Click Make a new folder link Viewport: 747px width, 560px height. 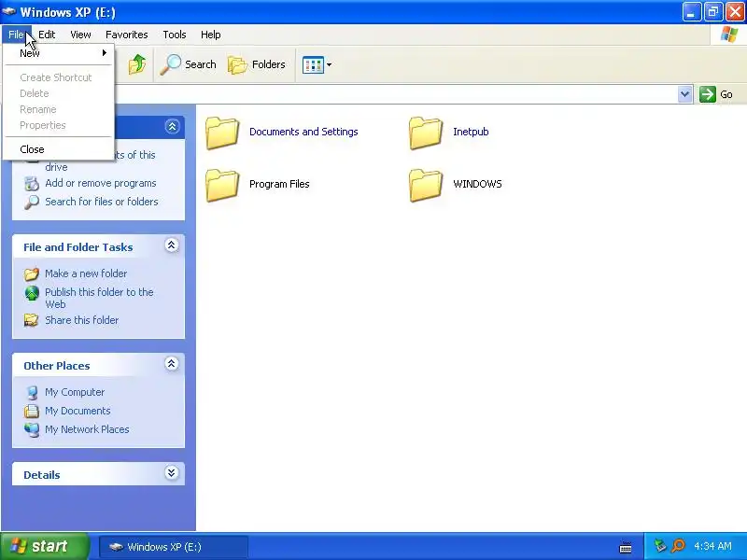click(x=86, y=273)
